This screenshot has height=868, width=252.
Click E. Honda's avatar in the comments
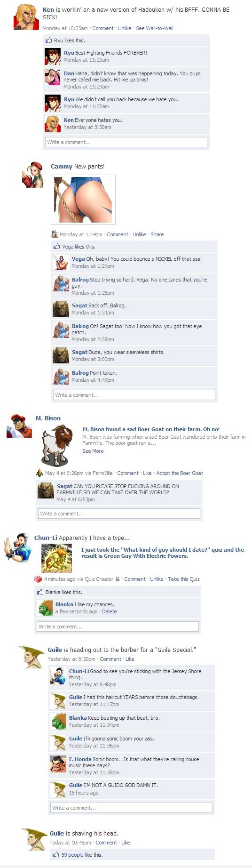coord(58,764)
